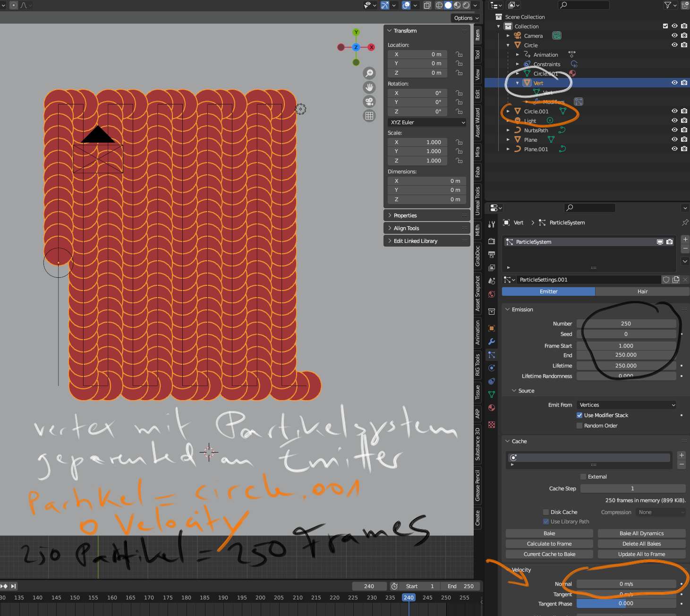690x616 pixels.
Task: Enable the Random Order checkbox
Action: point(579,426)
